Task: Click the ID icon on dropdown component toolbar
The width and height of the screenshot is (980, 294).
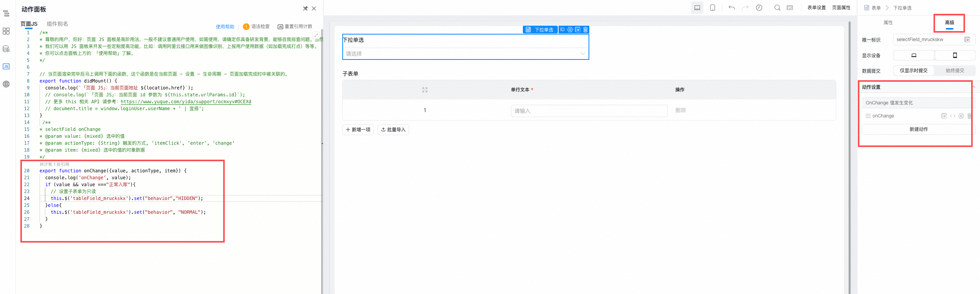Action: pos(562,30)
